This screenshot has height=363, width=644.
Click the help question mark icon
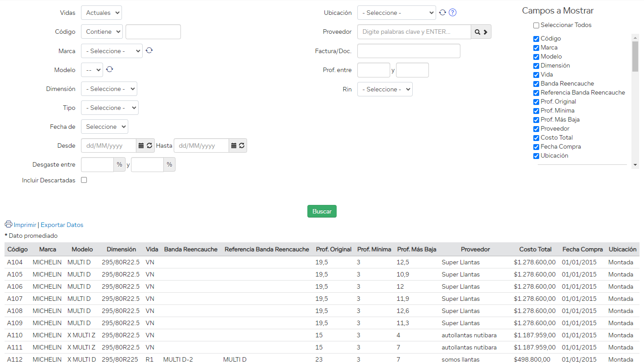[x=453, y=13]
